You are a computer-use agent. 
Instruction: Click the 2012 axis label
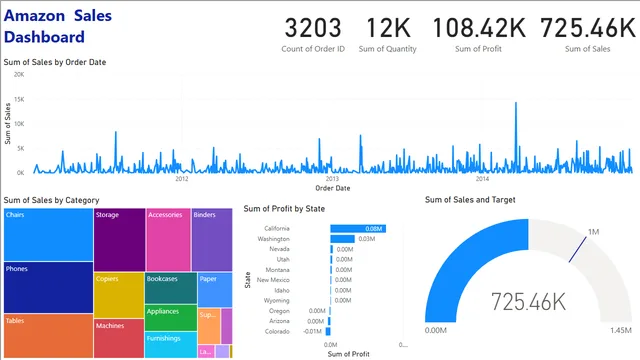(182, 179)
